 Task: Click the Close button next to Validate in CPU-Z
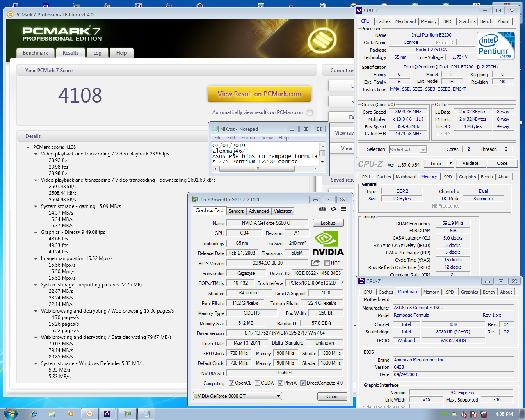tap(502, 163)
